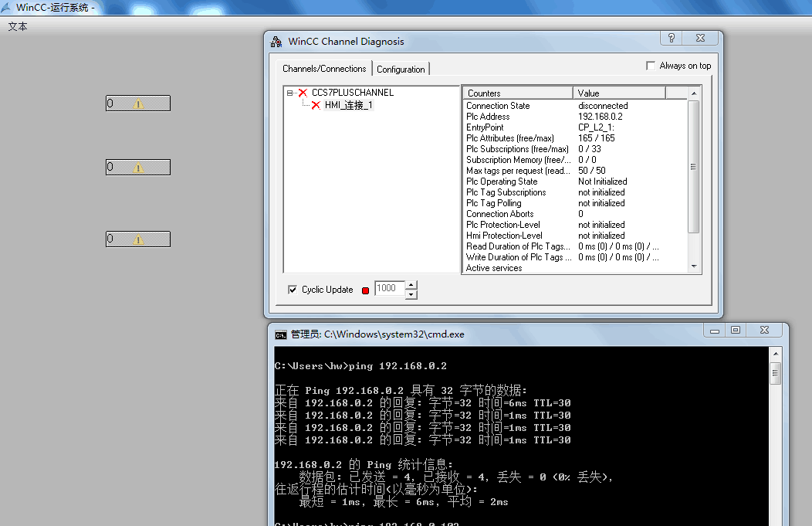This screenshot has height=526, width=812.
Task: Click the Connection Aborts row
Action: pos(575,214)
